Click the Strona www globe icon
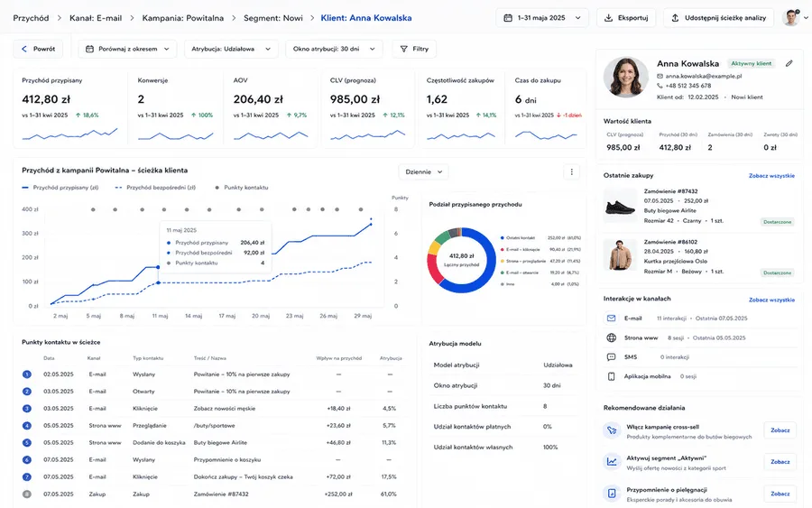The height and width of the screenshot is (508, 812). pyautogui.click(x=611, y=337)
